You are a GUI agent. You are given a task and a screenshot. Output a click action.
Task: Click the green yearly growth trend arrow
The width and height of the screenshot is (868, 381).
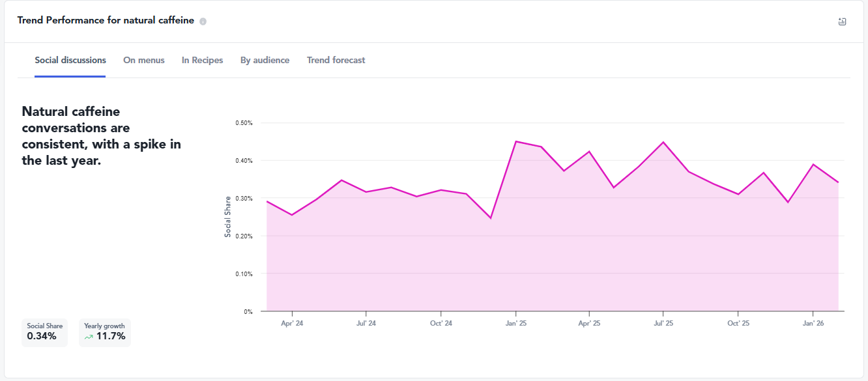(89, 337)
